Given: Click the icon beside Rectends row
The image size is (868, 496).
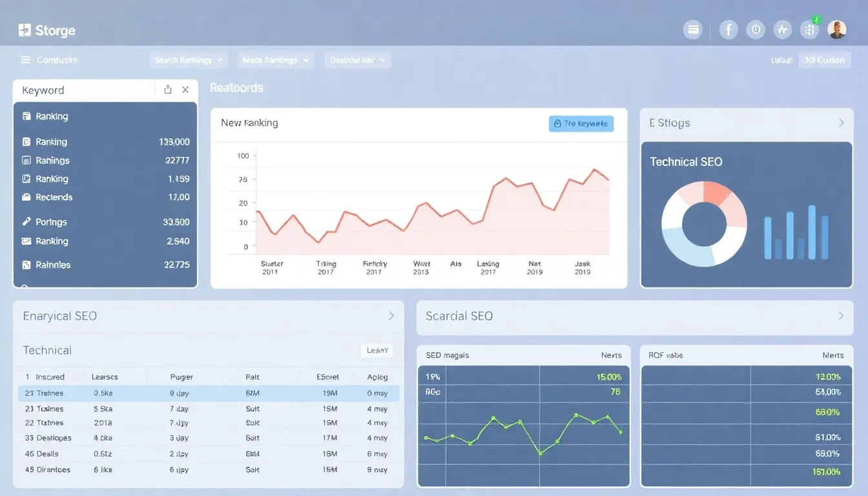Looking at the screenshot, I should tap(26, 197).
